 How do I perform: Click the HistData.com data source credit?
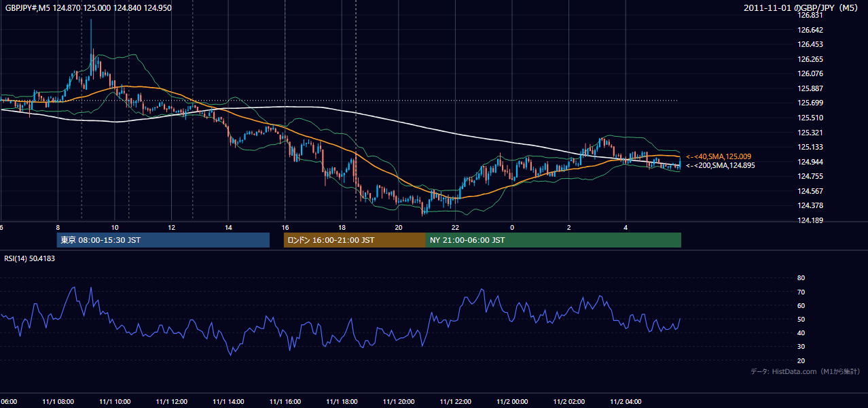(x=806, y=371)
